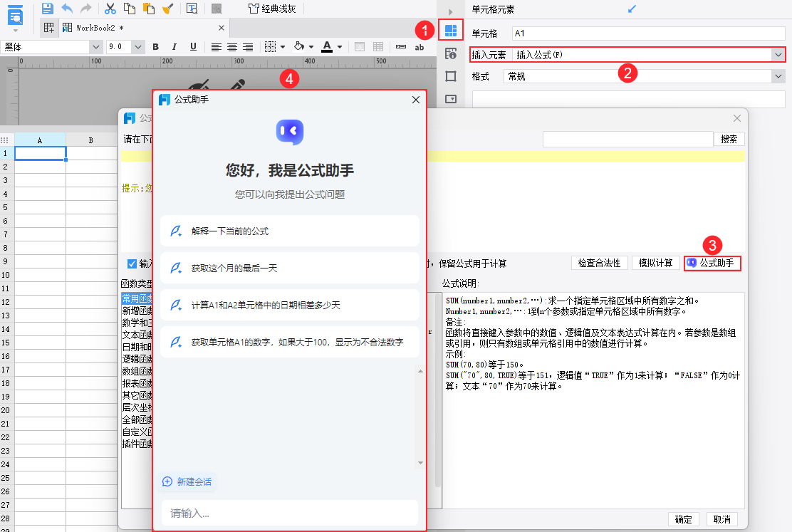Redo the last undone action

86,8
